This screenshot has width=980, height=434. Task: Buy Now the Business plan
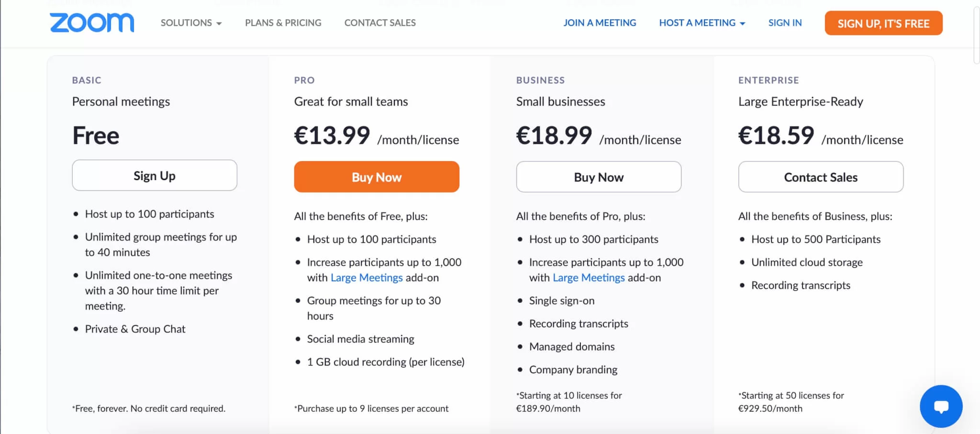(x=598, y=177)
